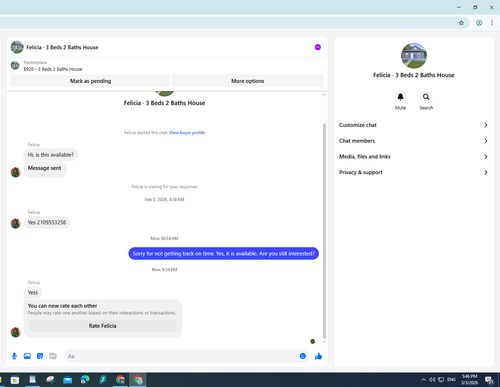
Task: Open the Chrome profile icon
Action: click(x=479, y=23)
